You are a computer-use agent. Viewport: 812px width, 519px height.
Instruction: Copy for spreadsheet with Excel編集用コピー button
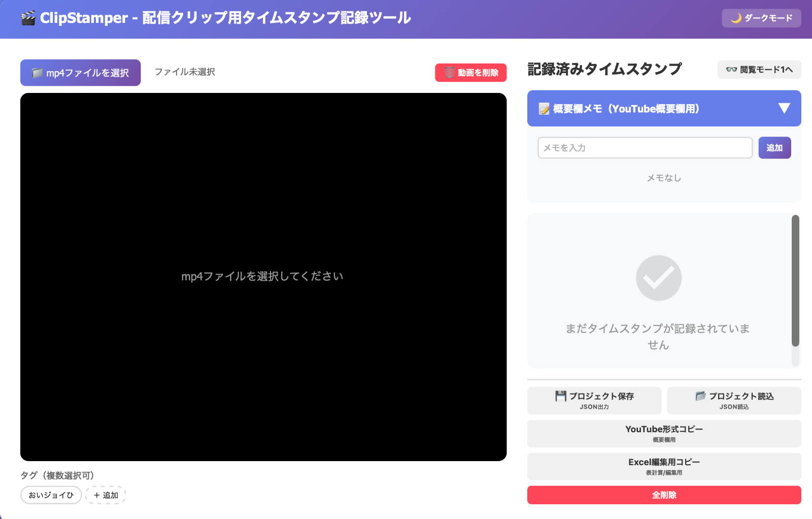664,467
